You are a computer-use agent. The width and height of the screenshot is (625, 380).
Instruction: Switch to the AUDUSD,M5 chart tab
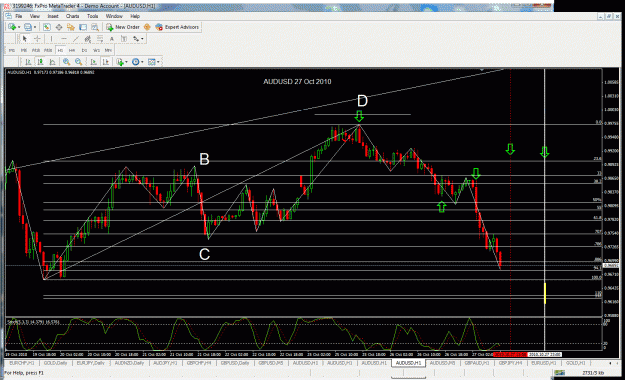[x=442, y=363]
